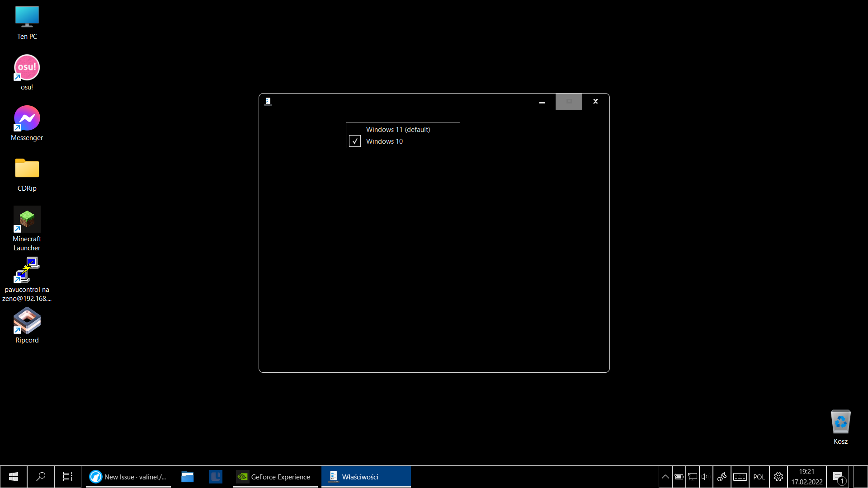
Task: Switch to the New Issue browser window
Action: pyautogui.click(x=128, y=477)
